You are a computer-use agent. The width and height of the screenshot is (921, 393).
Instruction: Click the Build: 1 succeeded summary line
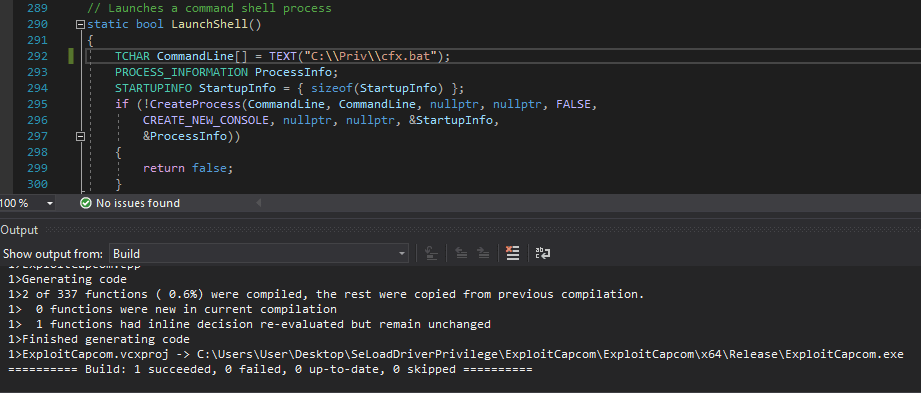coord(270,370)
